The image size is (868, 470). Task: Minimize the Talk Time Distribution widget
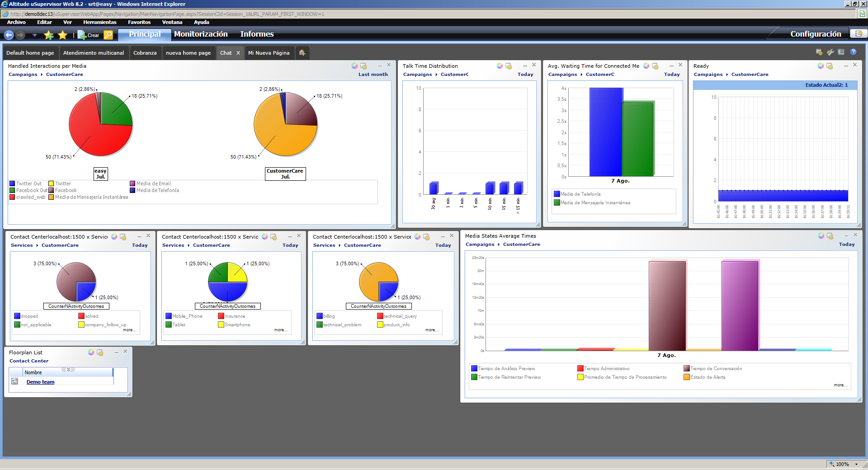[x=525, y=66]
